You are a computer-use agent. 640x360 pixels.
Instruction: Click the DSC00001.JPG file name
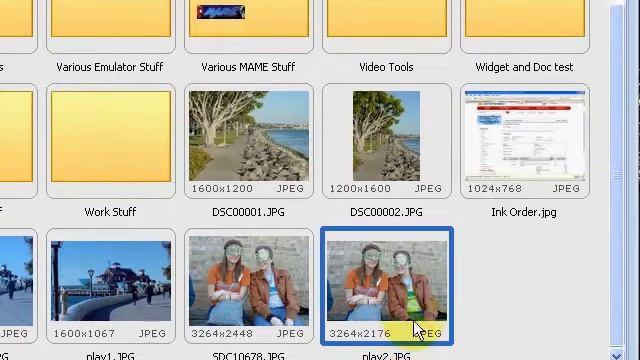click(x=248, y=212)
